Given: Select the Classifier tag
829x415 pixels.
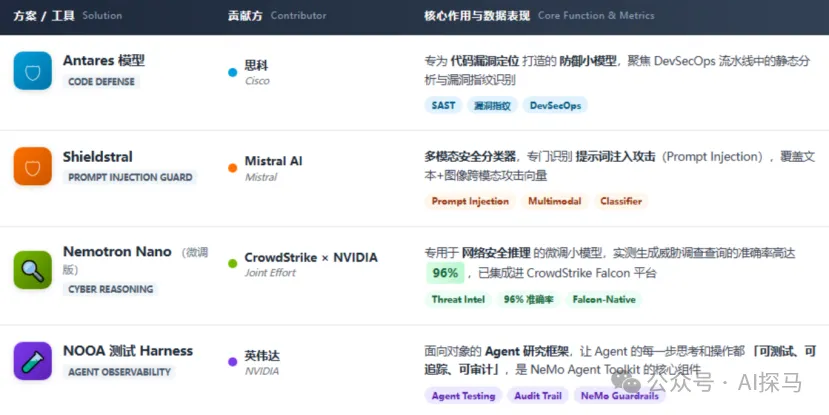Looking at the screenshot, I should click(x=621, y=201).
